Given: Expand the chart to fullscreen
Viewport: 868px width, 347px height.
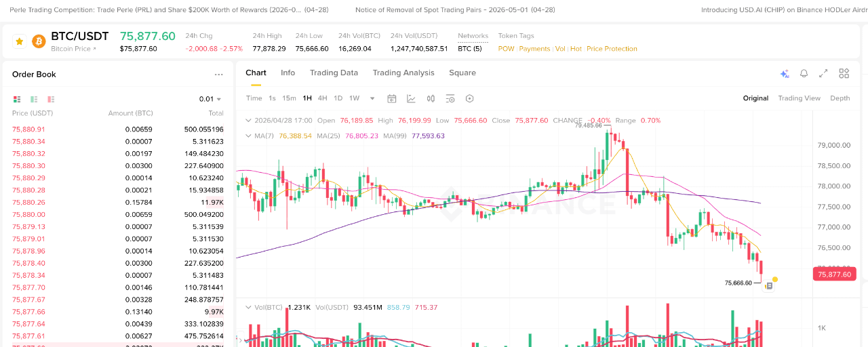Looking at the screenshot, I should pos(824,73).
